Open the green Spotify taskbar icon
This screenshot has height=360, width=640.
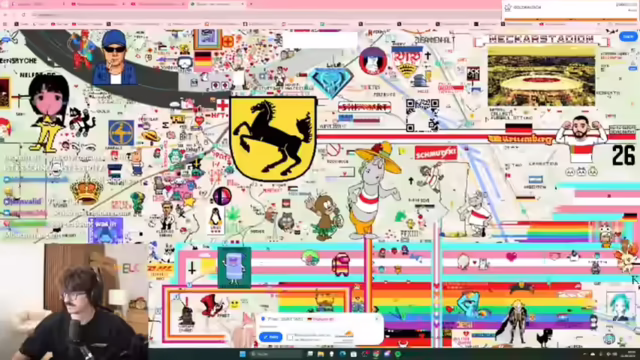tap(398, 354)
